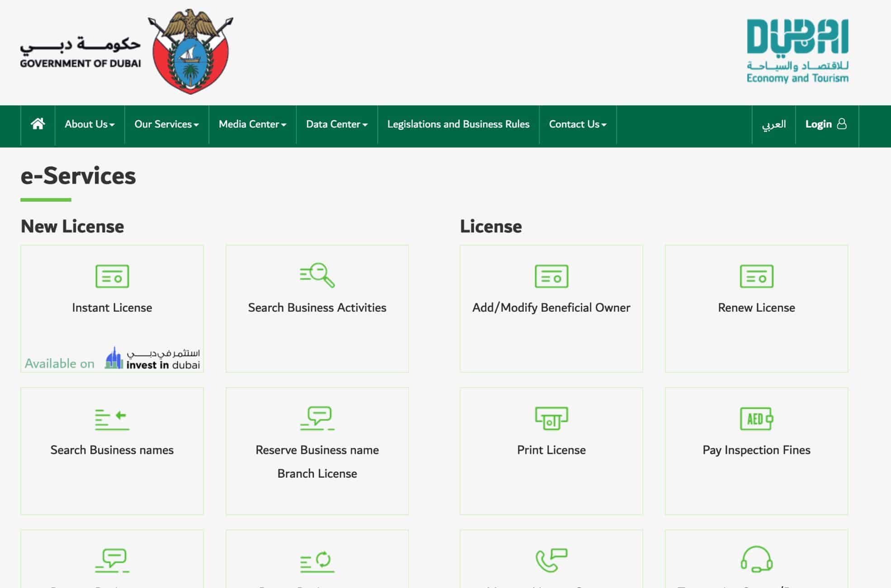Open Add/Modify Beneficial Owner service icon
This screenshot has width=891, height=588.
pyautogui.click(x=551, y=277)
